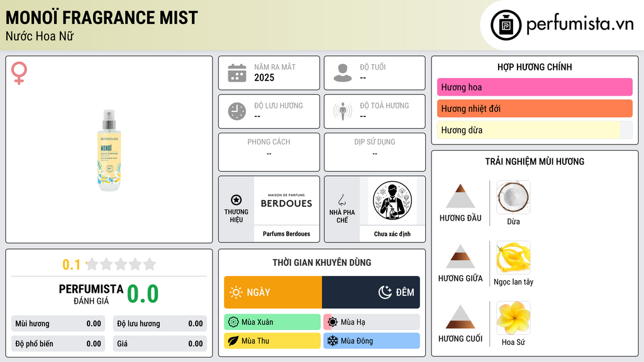
Task: Click the Chưa xác định perfumer label
Action: [392, 234]
